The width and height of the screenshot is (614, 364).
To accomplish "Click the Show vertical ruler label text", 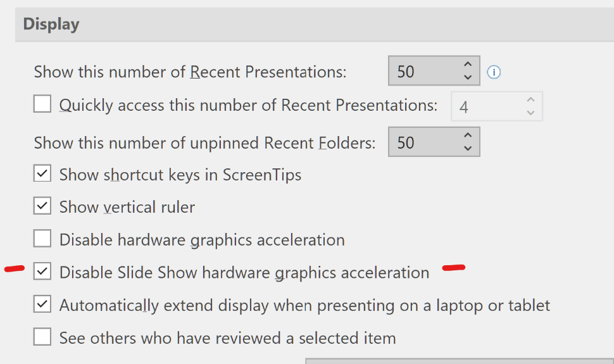I will pos(127,207).
